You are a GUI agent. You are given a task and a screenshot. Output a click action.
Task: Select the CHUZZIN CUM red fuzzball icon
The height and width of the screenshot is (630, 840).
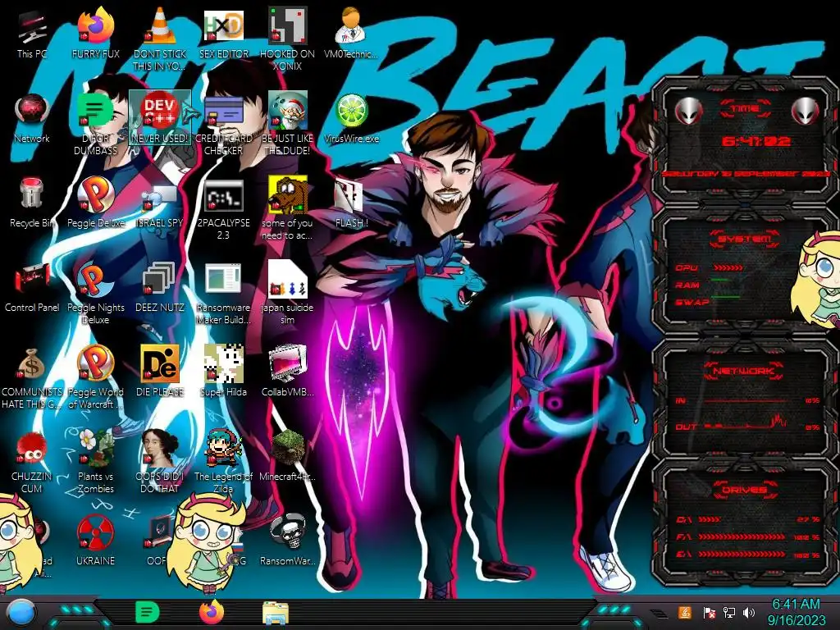pyautogui.click(x=32, y=463)
